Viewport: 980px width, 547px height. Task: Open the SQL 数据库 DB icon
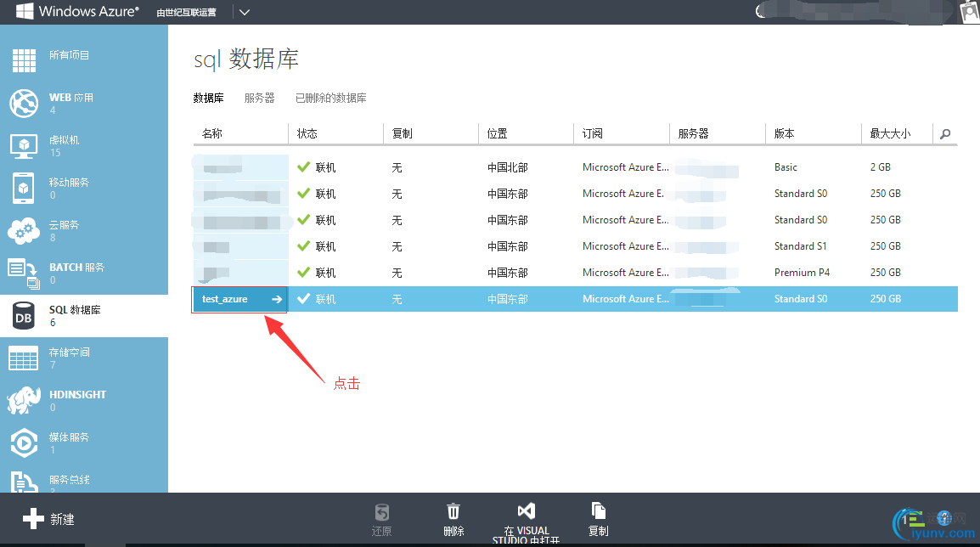click(24, 316)
